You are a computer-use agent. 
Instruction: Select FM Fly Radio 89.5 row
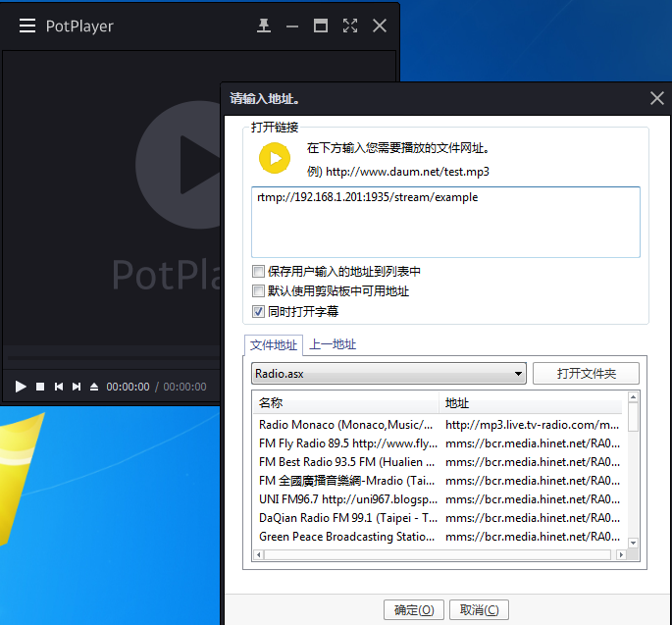click(438, 443)
